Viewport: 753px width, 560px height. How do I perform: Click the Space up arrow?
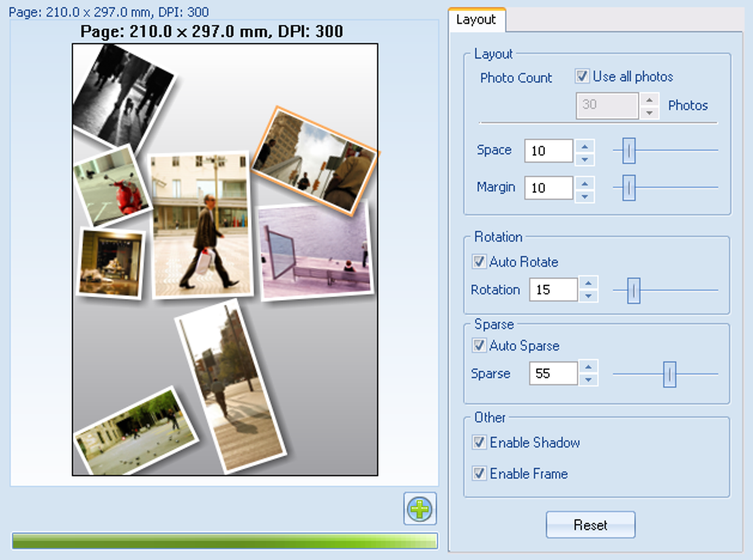(584, 145)
